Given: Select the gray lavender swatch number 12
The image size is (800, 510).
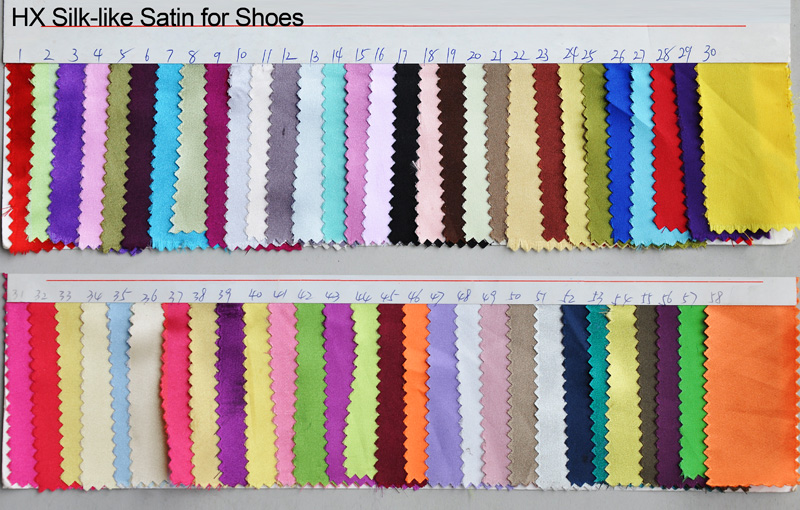Looking at the screenshot, I should point(283,153).
